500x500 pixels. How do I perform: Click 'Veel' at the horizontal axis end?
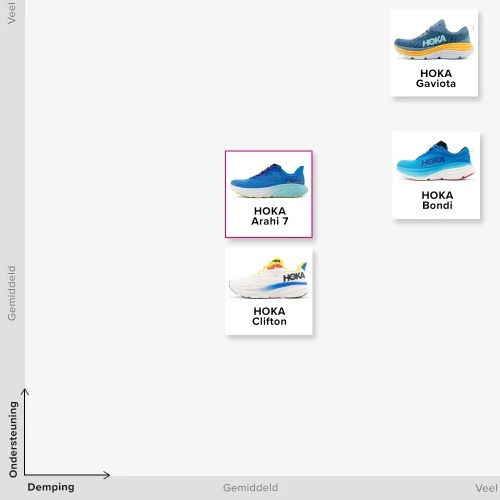486,488
